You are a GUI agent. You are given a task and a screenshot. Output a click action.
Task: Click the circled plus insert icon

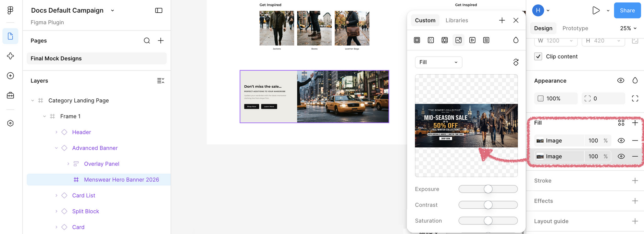[x=10, y=76]
